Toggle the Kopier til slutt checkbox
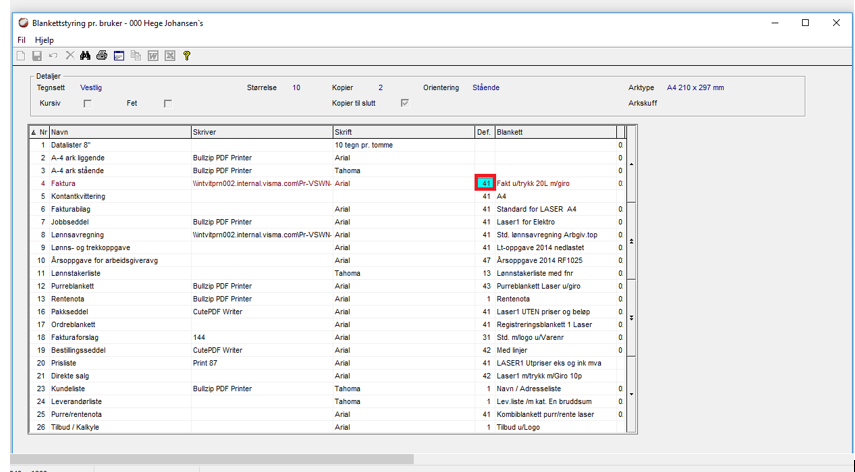Image resolution: width=855 pixels, height=472 pixels. (x=404, y=103)
